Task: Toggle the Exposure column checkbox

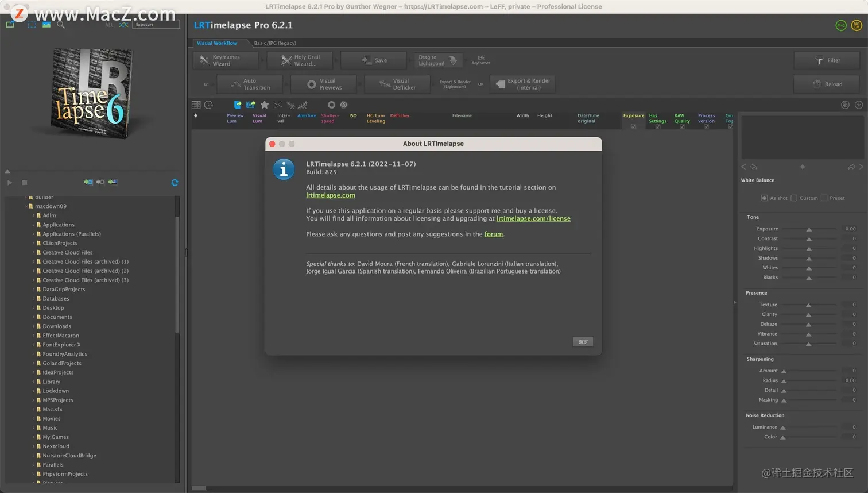Action: click(634, 126)
